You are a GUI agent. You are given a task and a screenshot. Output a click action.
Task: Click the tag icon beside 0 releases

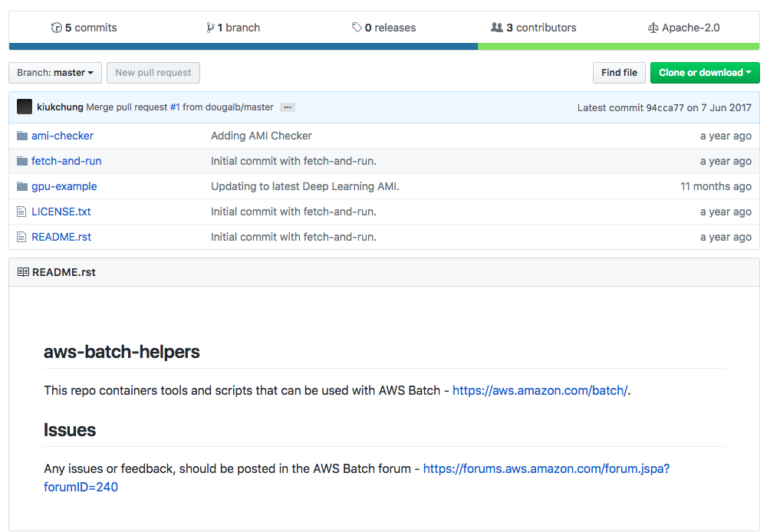pos(357,28)
